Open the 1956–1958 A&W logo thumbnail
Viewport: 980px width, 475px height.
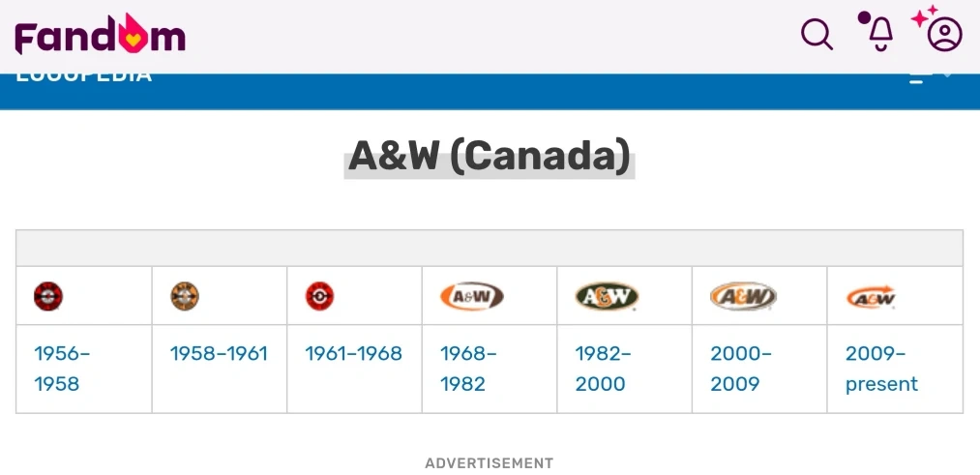[47, 295]
